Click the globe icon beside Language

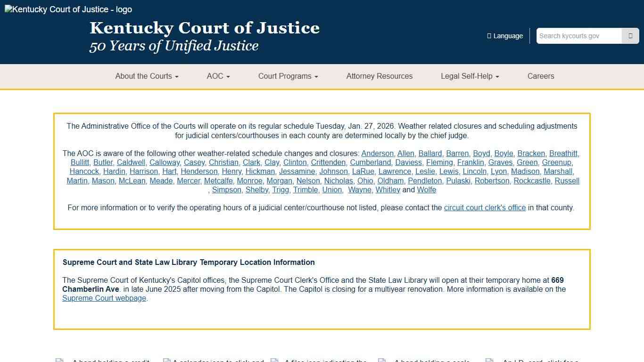488,35
